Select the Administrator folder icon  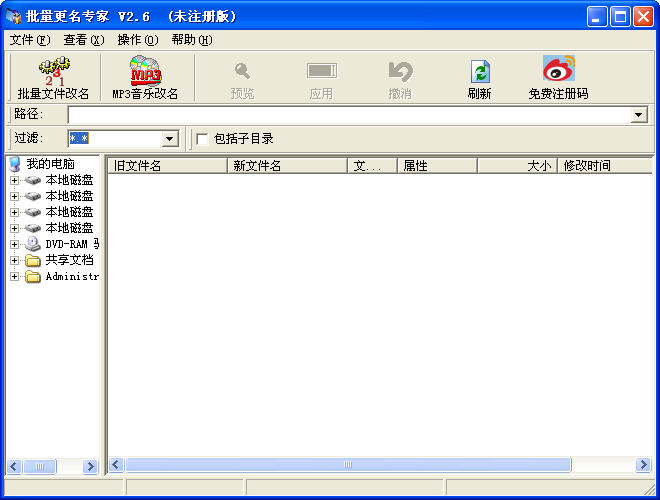[32, 276]
